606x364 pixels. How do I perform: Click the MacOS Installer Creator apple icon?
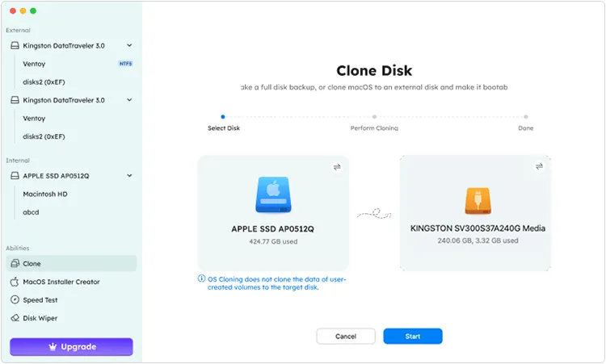(x=15, y=282)
